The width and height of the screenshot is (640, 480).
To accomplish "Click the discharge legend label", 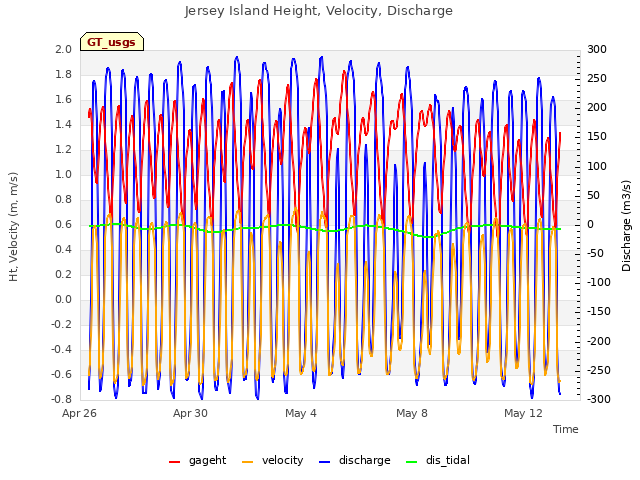I will [x=364, y=460].
